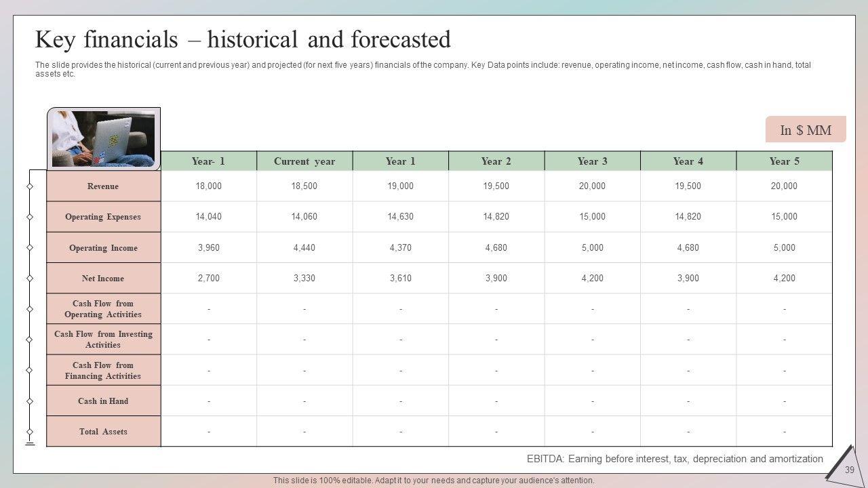Select the Operating Expenses value 14,630 cell
This screenshot has width=868, height=488.
(x=400, y=217)
